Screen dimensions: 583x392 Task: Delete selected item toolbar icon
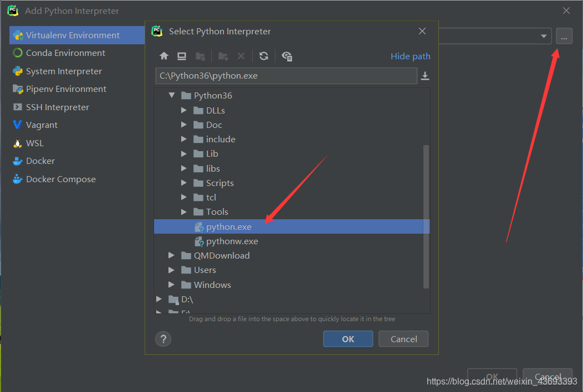(x=241, y=56)
